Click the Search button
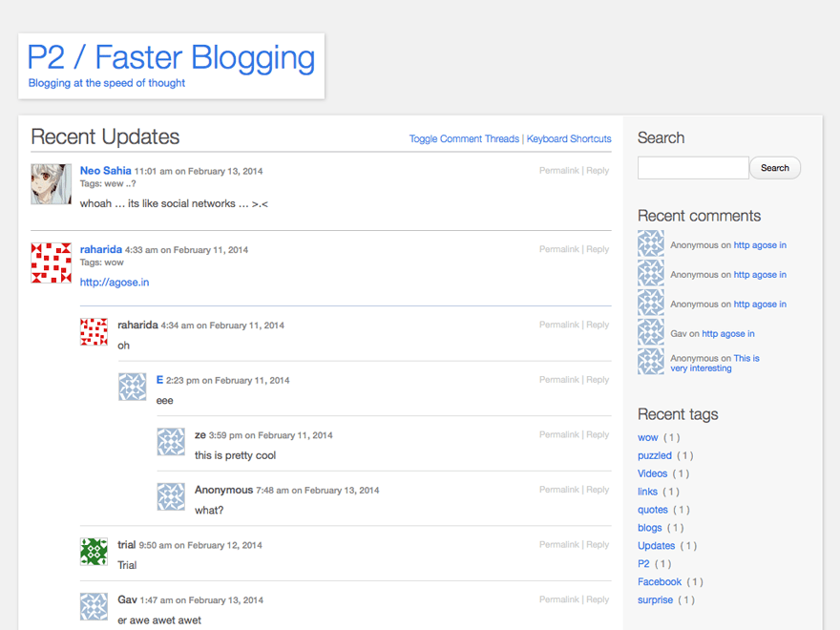 (x=774, y=167)
